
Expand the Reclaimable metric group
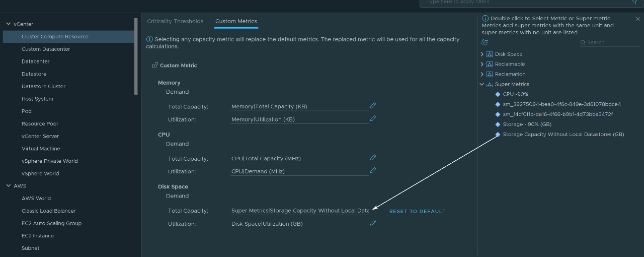(482, 64)
